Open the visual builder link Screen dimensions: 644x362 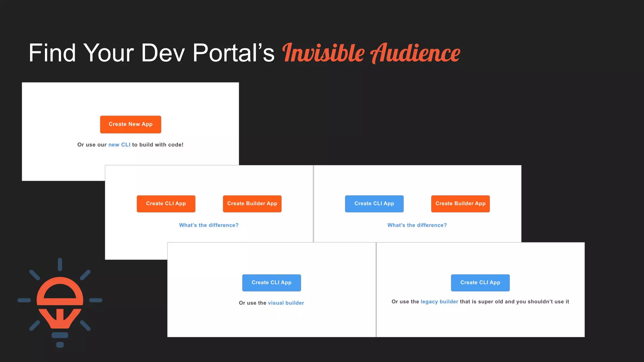(286, 303)
